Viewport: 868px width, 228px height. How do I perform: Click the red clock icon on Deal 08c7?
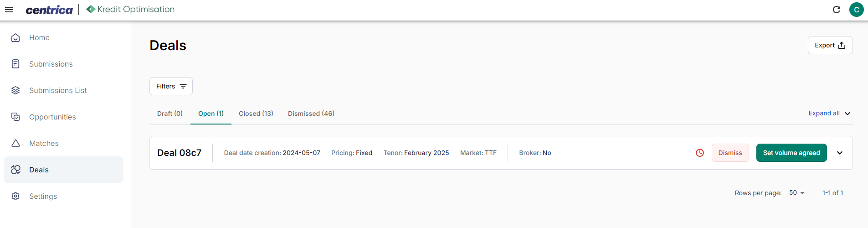pos(700,153)
